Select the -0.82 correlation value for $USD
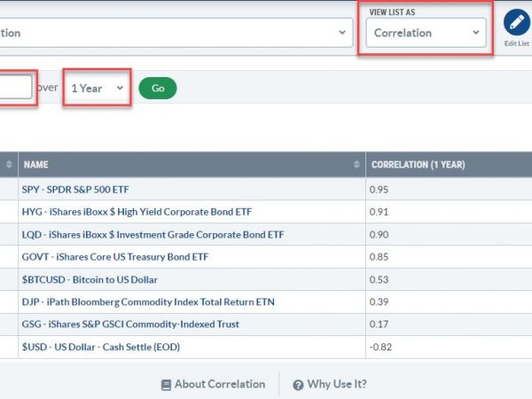The width and height of the screenshot is (532, 399). pyautogui.click(x=380, y=347)
